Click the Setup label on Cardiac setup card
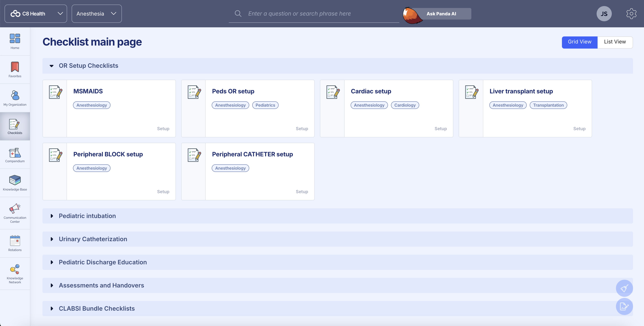The image size is (644, 326). pos(440,129)
